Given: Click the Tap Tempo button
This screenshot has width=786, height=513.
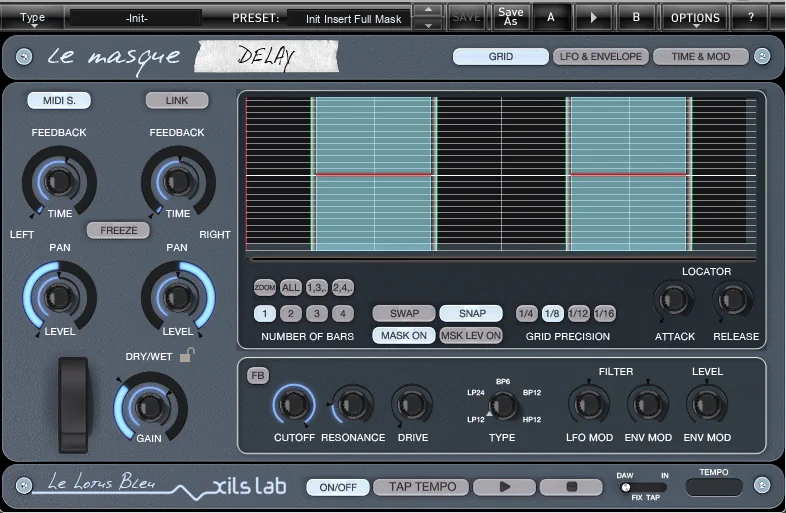Looking at the screenshot, I should tap(422, 487).
